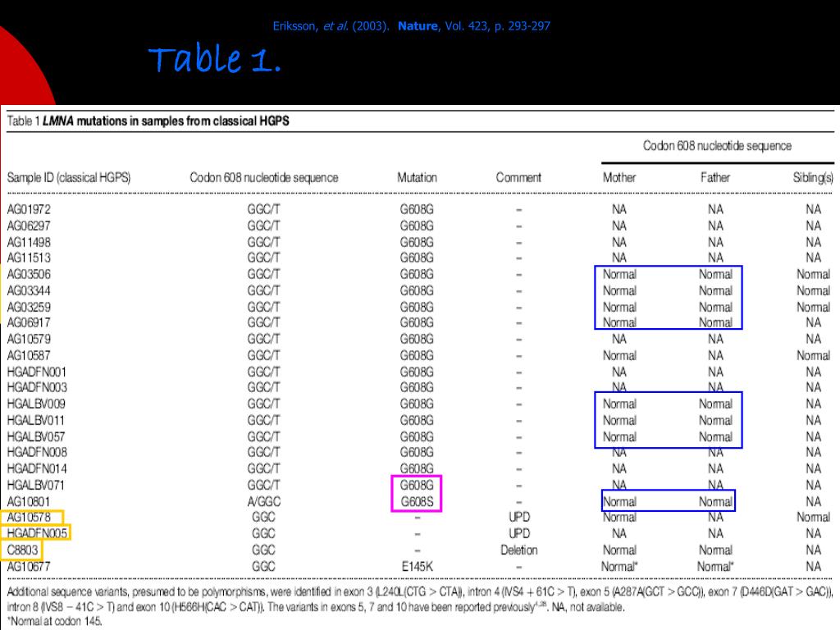The image size is (840, 630).
Task: Click the 'Father' column header
Action: [715, 177]
